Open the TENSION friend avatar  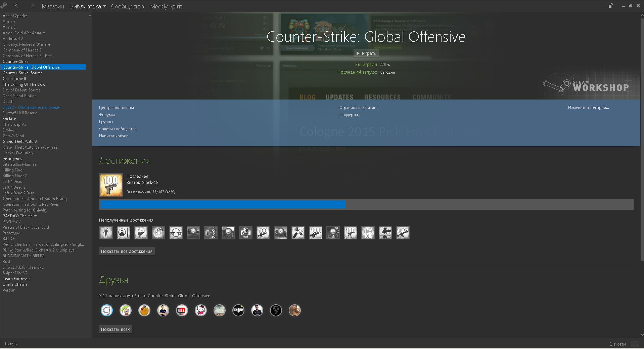click(238, 310)
